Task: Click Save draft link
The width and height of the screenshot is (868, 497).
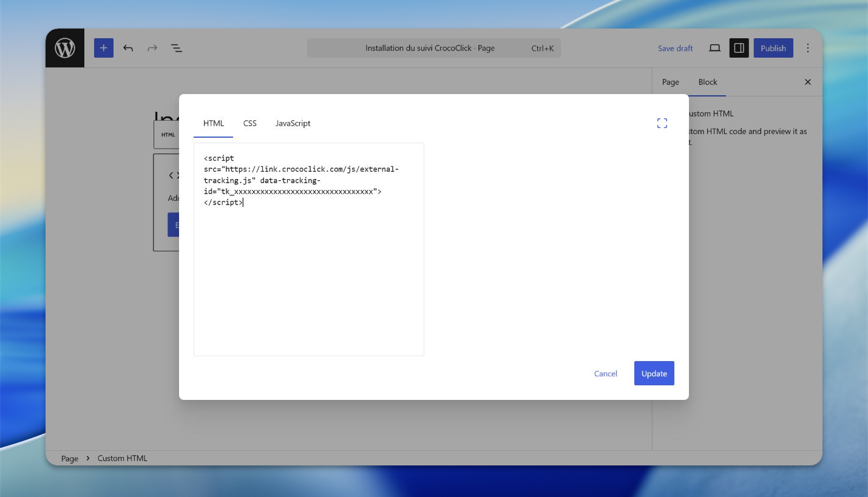Action: pos(675,48)
